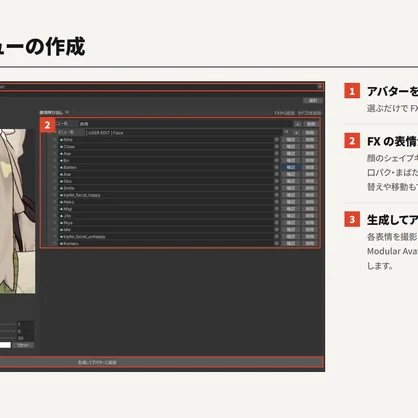Screen dimensions: 418x418
Task: Click drag handle of the Batten row
Action: tap(54, 167)
